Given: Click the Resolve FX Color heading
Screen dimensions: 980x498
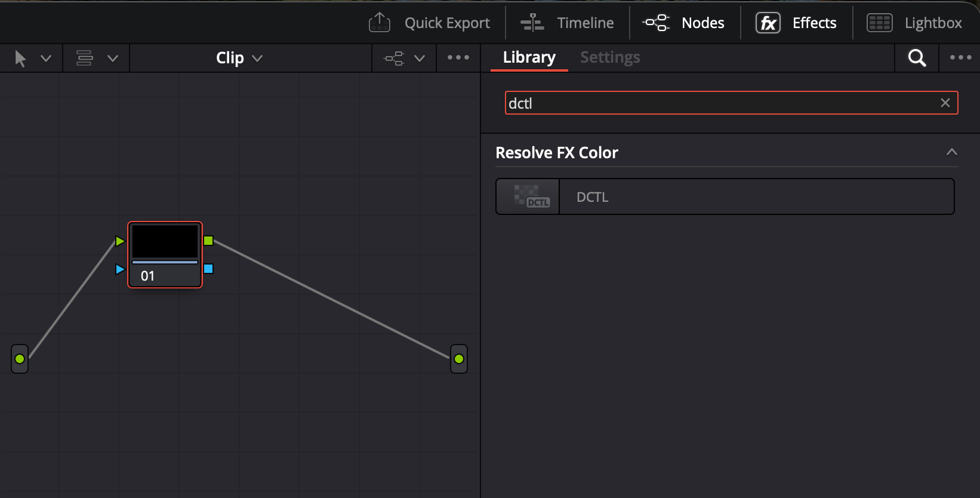Looking at the screenshot, I should coord(557,153).
